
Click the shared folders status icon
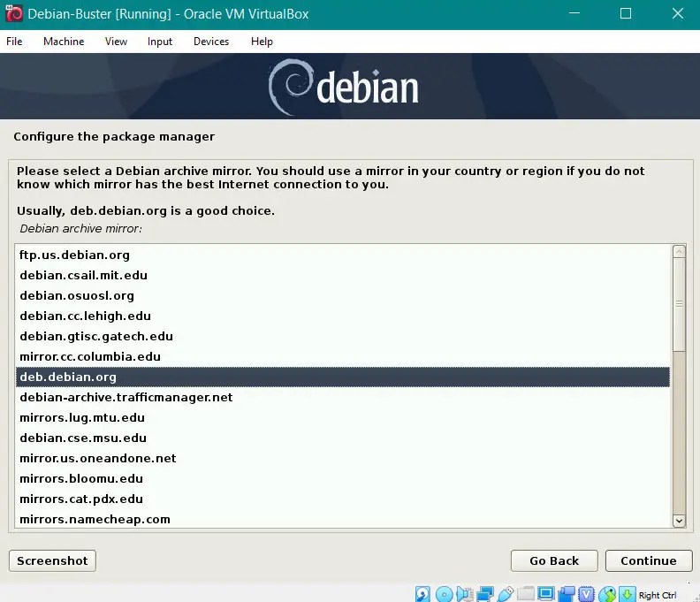[x=526, y=594]
